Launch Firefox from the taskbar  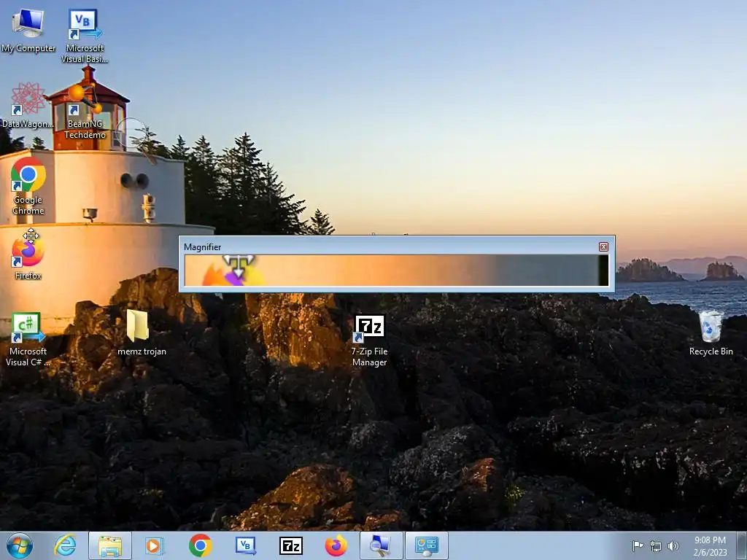[x=336, y=545]
